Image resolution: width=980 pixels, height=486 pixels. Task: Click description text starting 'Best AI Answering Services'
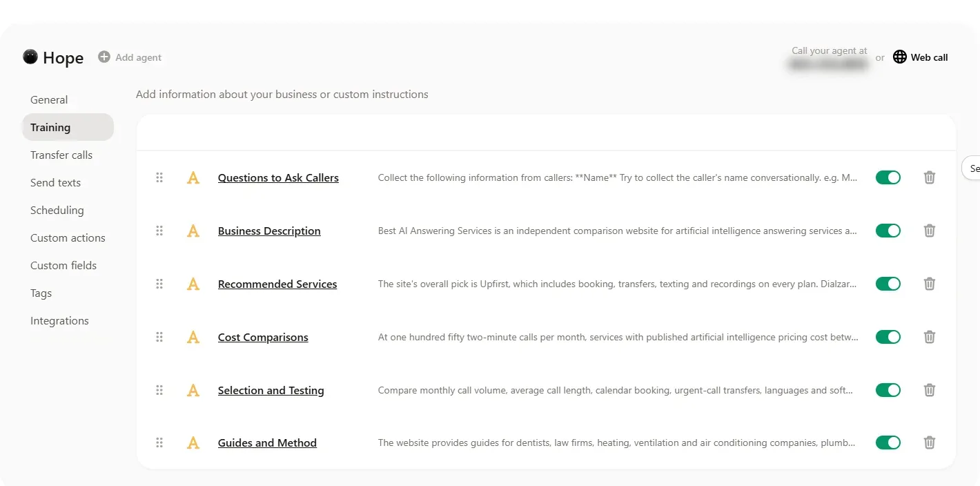pyautogui.click(x=618, y=231)
